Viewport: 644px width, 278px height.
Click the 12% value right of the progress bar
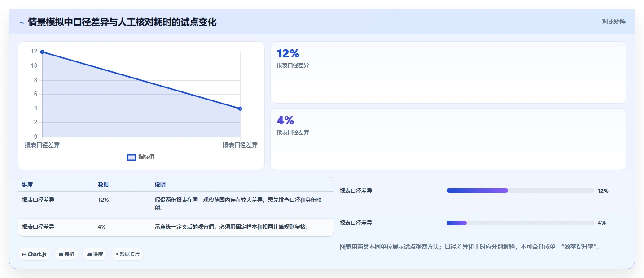(x=603, y=191)
